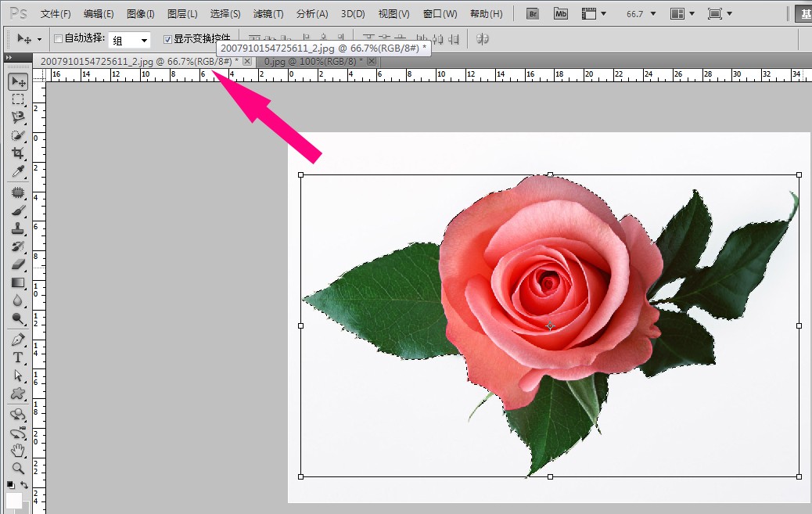Pick the Clone Stamp tool
Viewport: 812px width, 514px height.
[18, 228]
